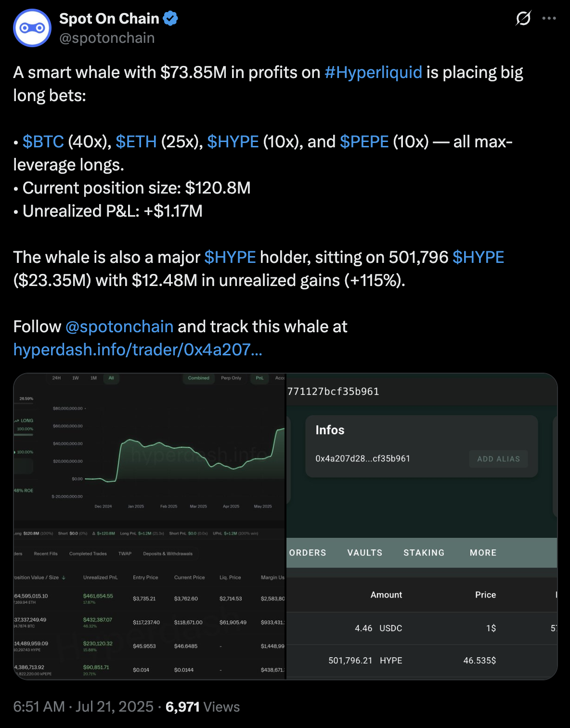This screenshot has width=570, height=728.
Task: Open the hyperdash.info trader link
Action: coord(138,350)
